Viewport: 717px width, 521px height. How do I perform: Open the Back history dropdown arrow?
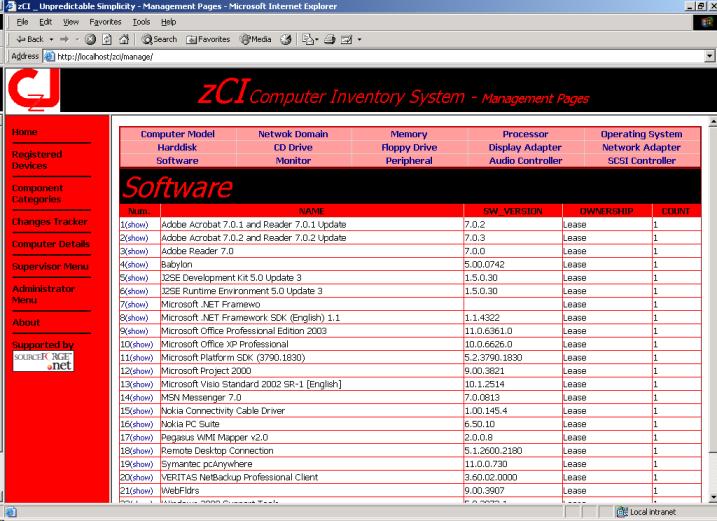pos(51,39)
